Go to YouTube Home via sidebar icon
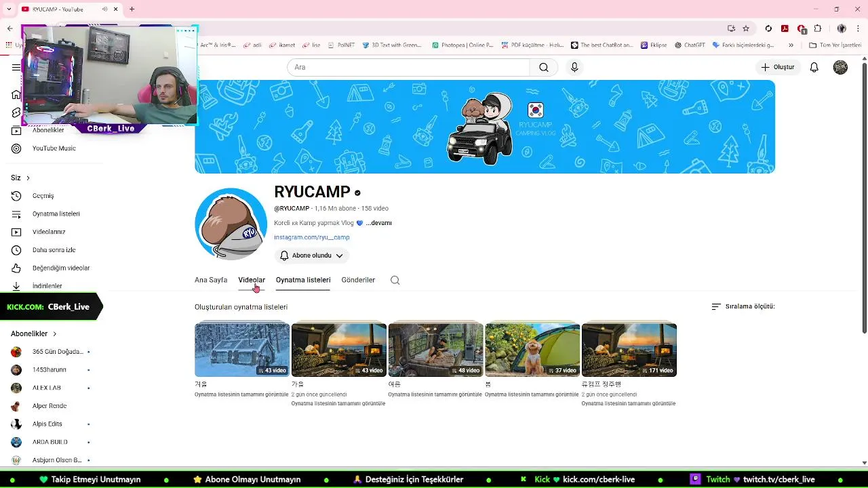 pyautogui.click(x=16, y=94)
